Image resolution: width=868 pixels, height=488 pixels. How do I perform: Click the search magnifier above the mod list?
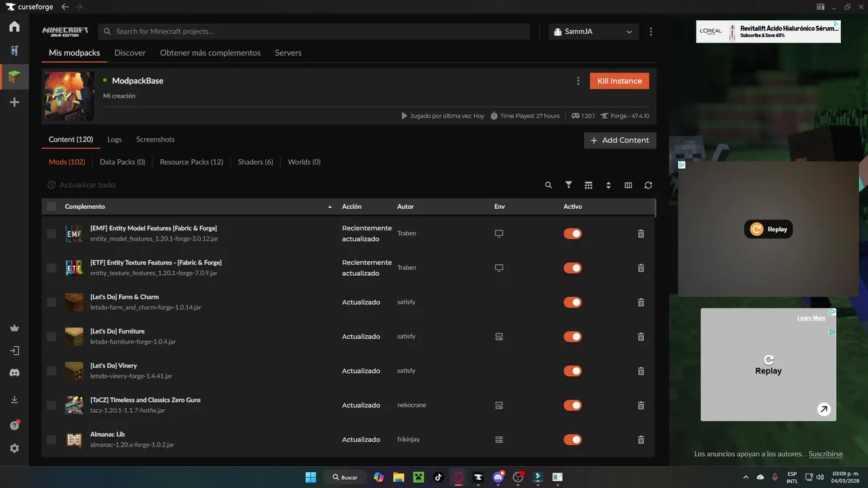(549, 185)
